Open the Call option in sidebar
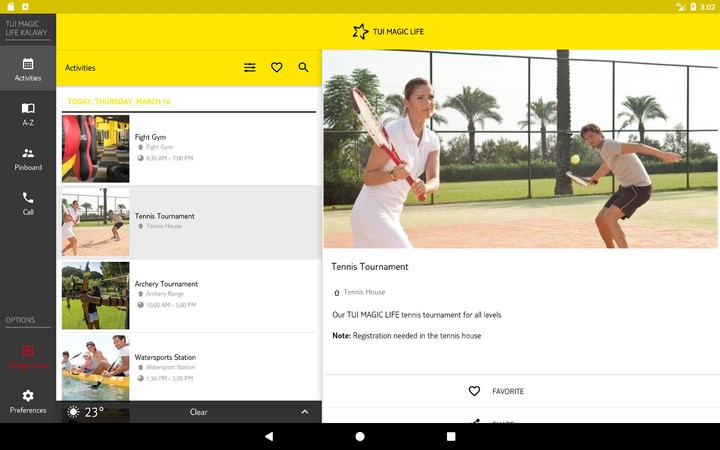The height and width of the screenshot is (450, 720). click(x=28, y=204)
